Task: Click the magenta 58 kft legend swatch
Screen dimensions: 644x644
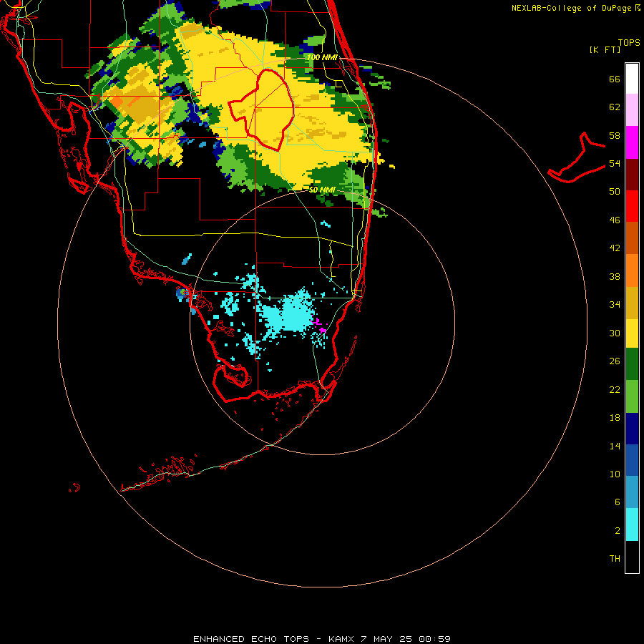Action: [x=632, y=142]
